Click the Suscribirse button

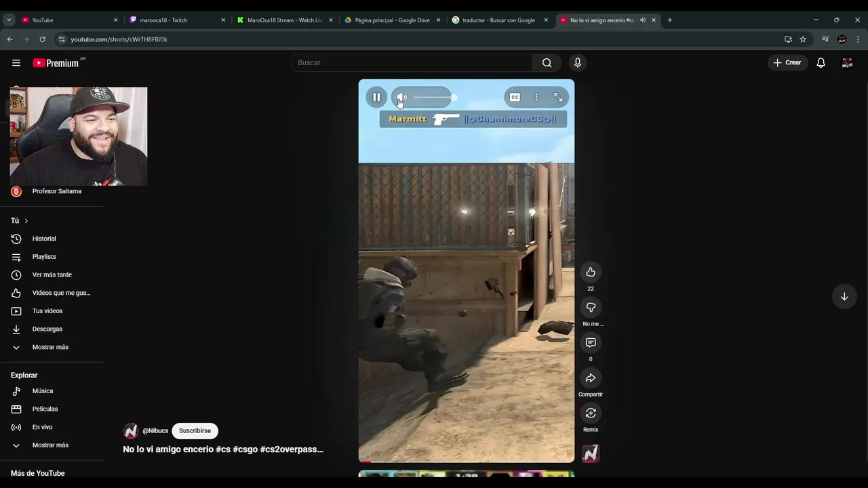(x=195, y=430)
